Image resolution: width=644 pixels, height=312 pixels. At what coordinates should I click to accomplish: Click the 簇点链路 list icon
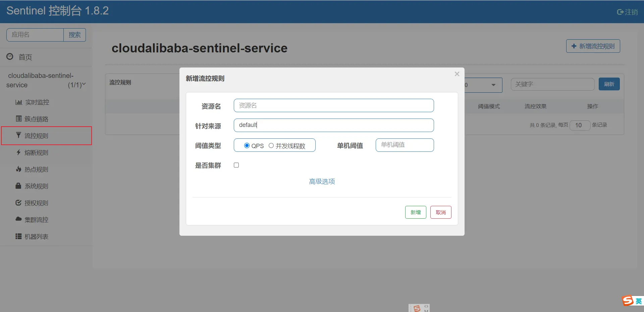19,119
